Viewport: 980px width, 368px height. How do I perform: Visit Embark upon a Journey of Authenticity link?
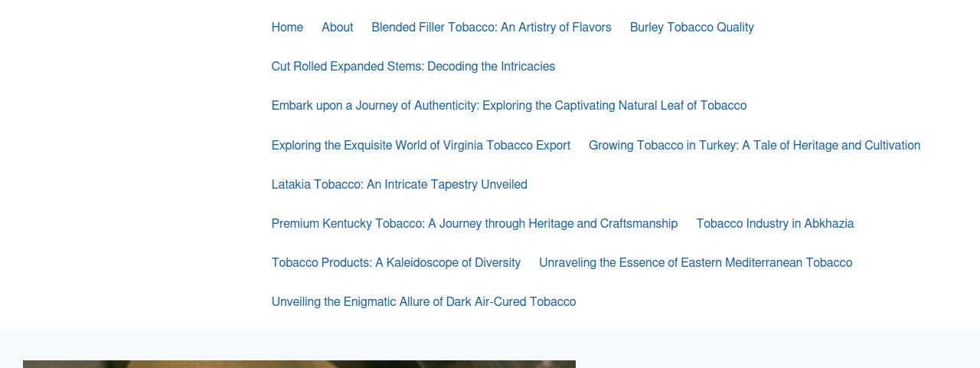tap(509, 106)
